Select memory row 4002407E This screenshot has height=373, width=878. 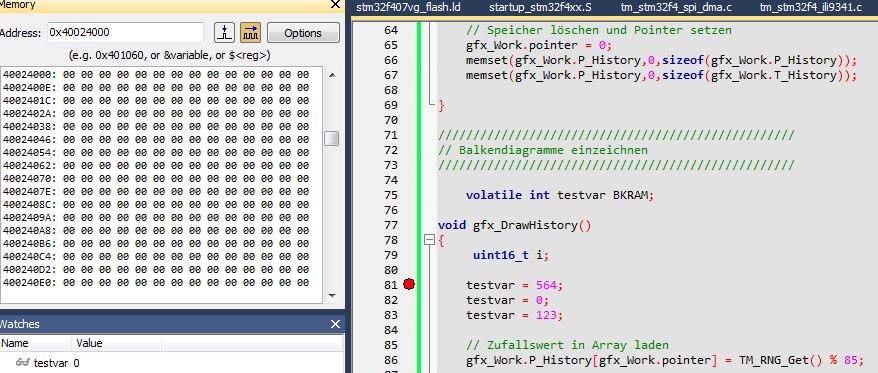pyautogui.click(x=156, y=192)
